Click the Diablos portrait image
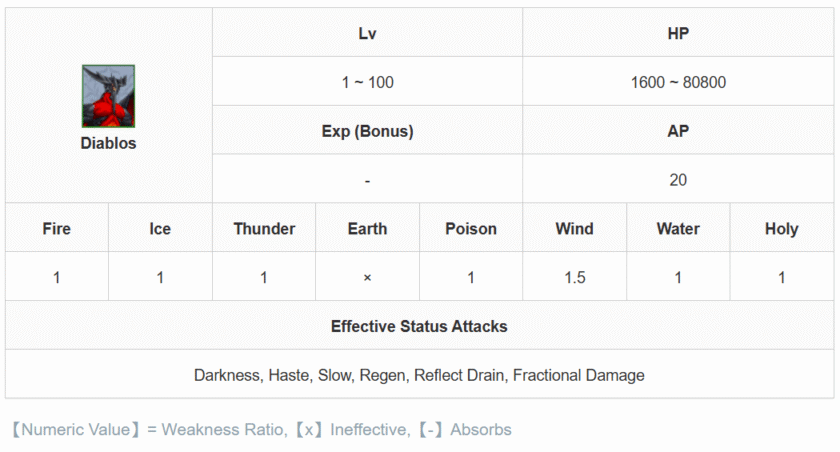 coord(108,96)
